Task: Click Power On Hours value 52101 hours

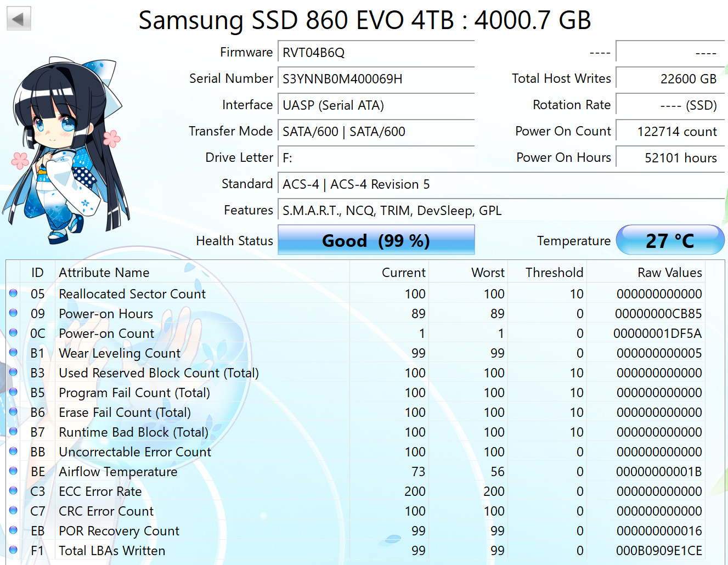Action: coord(670,158)
